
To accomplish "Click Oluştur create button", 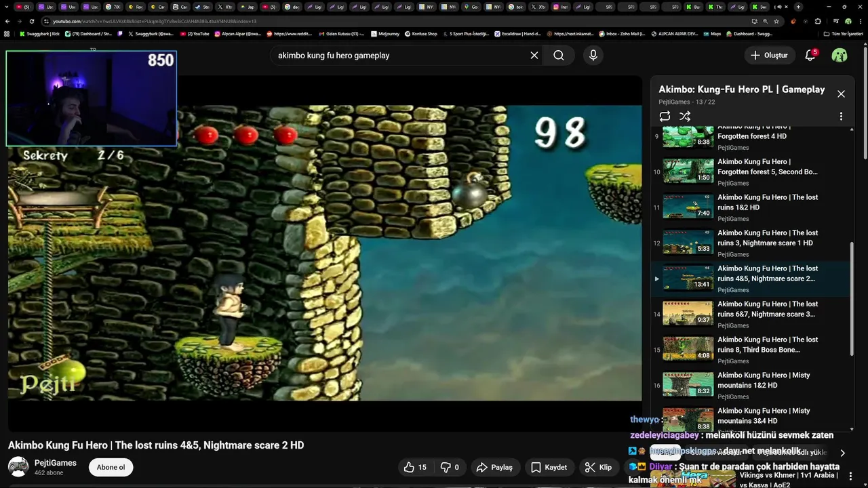I will click(x=769, y=56).
